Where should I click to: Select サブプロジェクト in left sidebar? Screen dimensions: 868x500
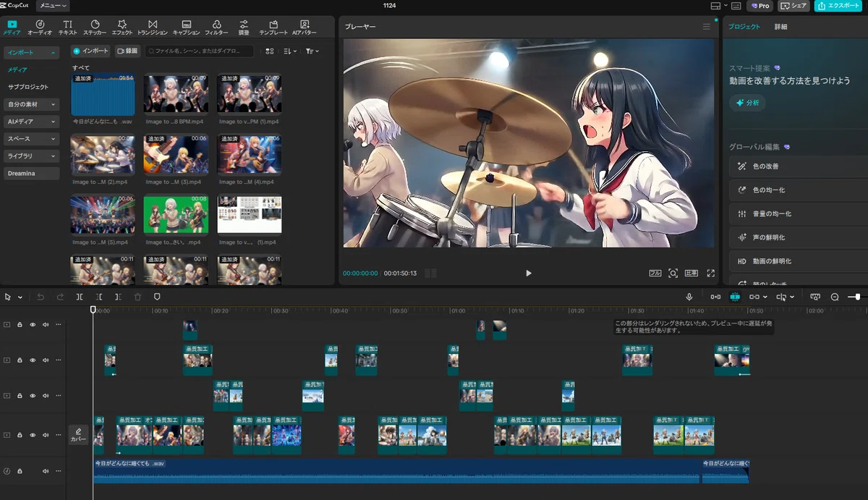(x=28, y=87)
